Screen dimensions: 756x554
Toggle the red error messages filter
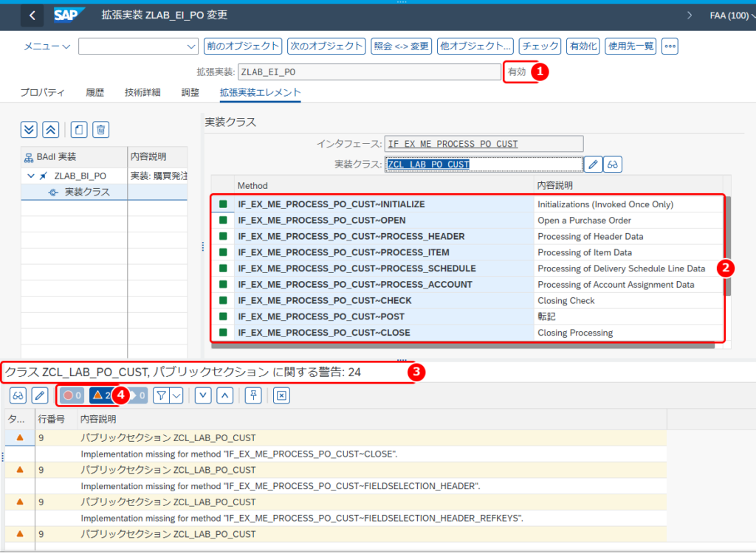72,395
